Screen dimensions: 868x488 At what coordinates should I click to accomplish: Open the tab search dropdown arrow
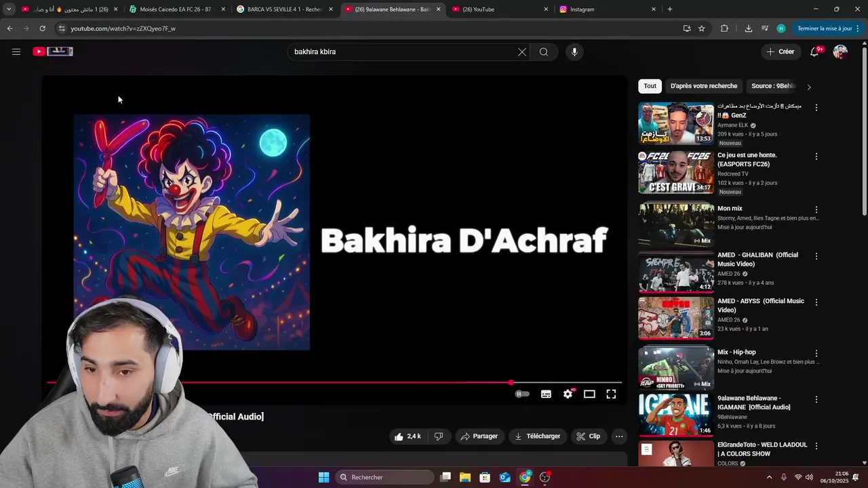pyautogui.click(x=9, y=9)
